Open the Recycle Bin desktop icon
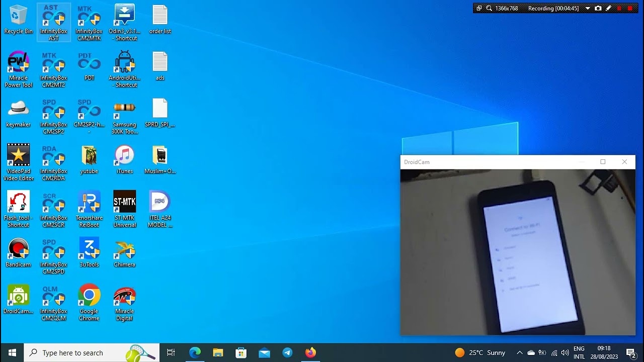Screen dimensions: 644x362 18,20
